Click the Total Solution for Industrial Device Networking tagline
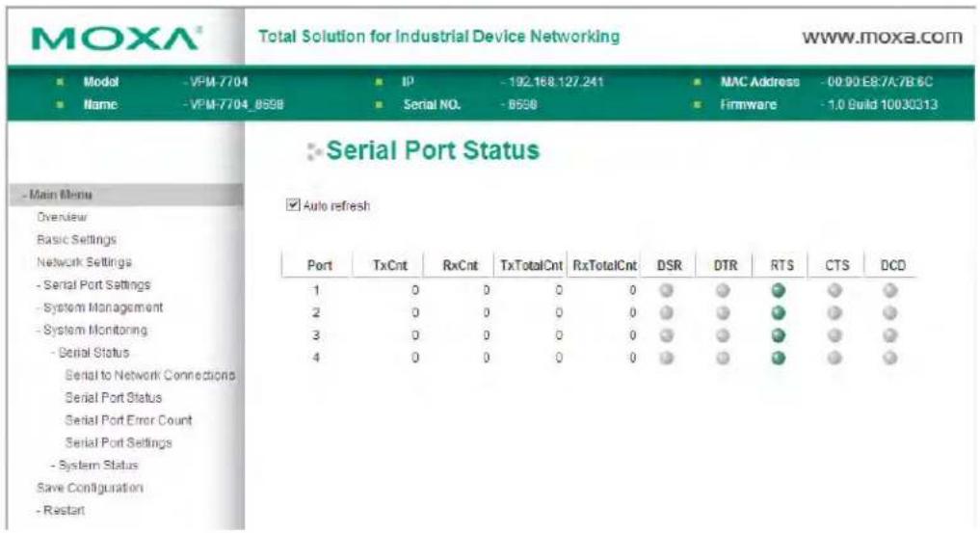This screenshot has width=980, height=533. tap(439, 37)
